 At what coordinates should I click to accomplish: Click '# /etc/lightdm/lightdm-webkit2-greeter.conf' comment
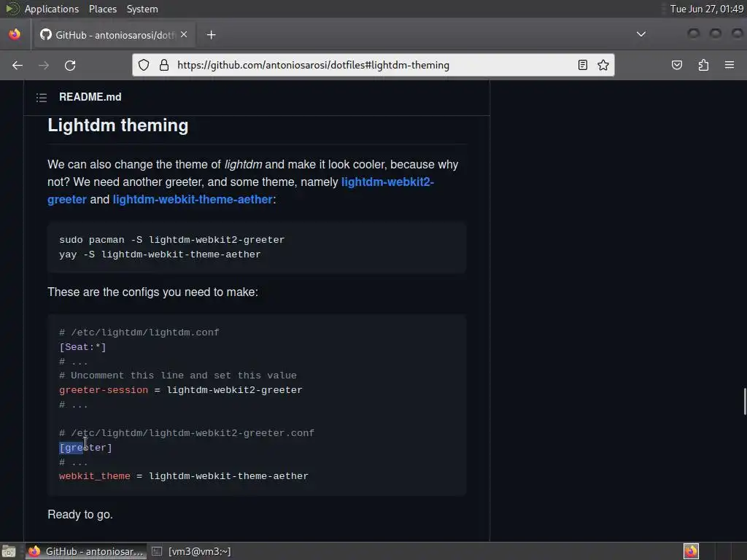(x=186, y=433)
